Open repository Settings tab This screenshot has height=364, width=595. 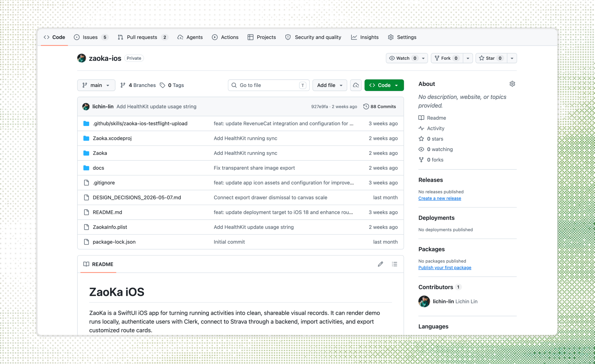point(402,37)
